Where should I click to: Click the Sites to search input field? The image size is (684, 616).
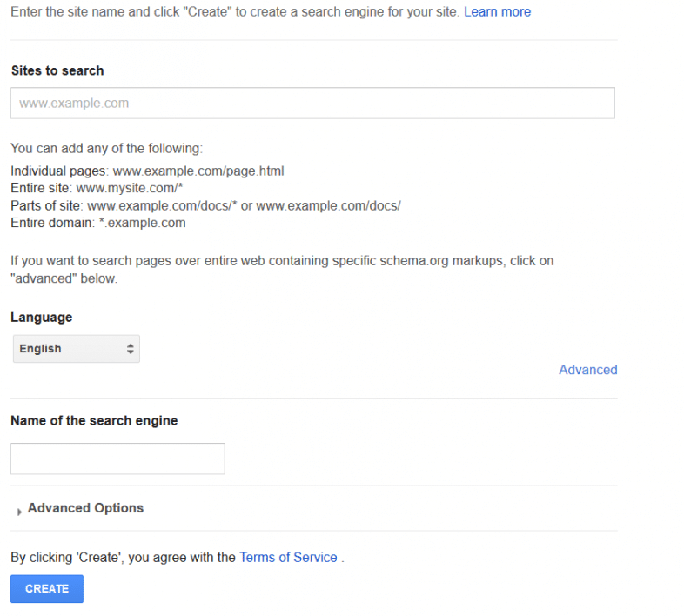pos(312,103)
